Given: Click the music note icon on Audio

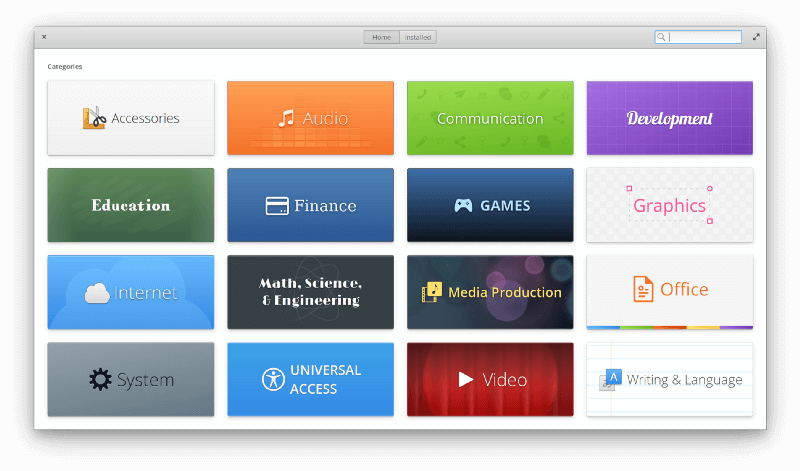Looking at the screenshot, I should [286, 118].
